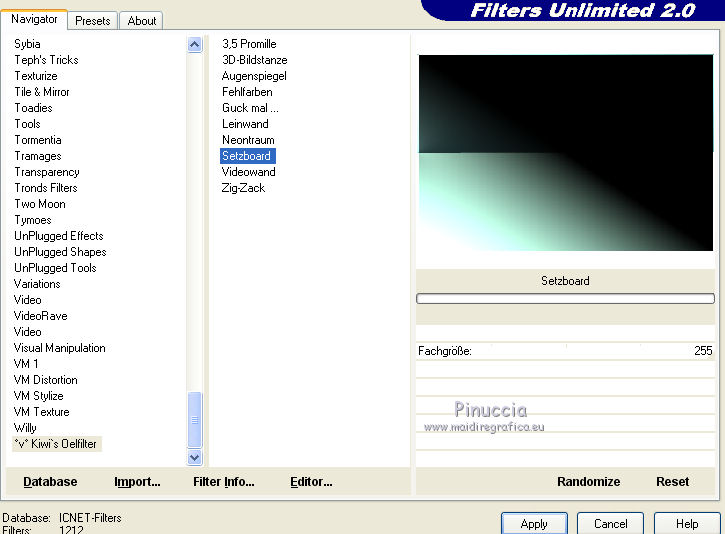725x534 pixels.
Task: Choose the Fehlfarben filter
Action: point(247,92)
